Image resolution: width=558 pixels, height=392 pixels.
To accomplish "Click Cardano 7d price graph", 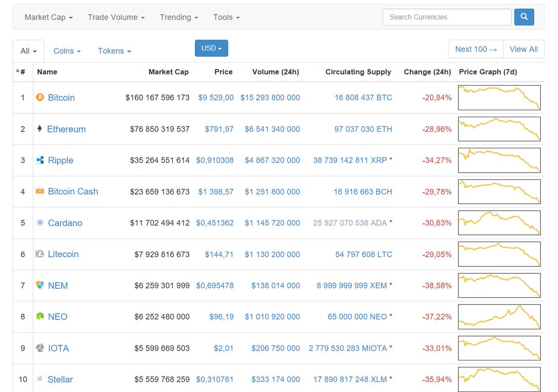I will coord(499,223).
